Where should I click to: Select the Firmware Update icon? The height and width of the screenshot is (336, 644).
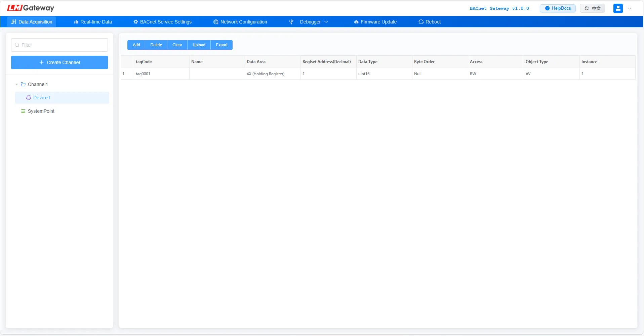pyautogui.click(x=356, y=21)
